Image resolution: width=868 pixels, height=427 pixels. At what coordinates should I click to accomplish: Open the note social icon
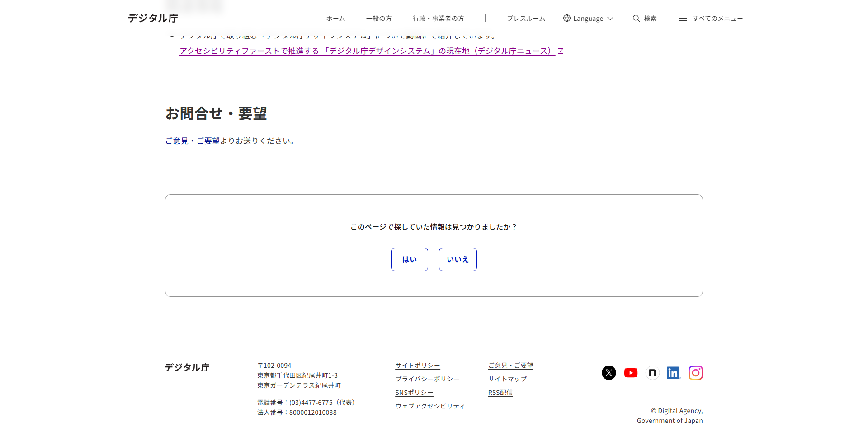point(652,373)
